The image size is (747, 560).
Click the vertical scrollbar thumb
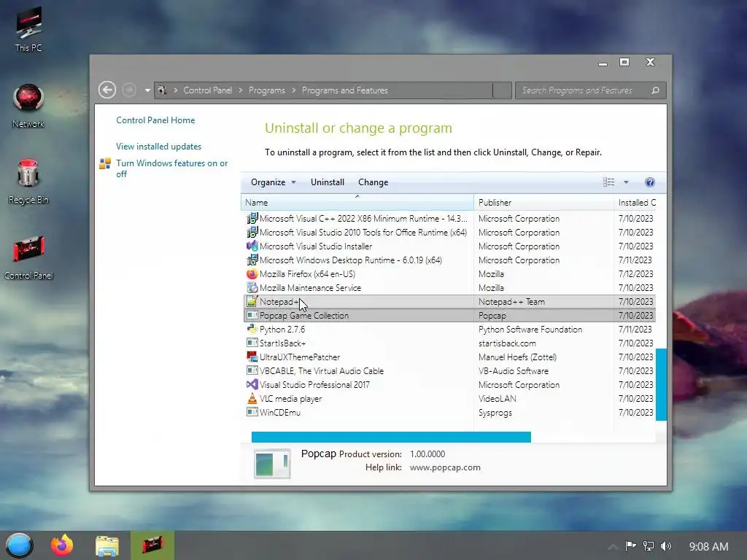[x=661, y=384]
